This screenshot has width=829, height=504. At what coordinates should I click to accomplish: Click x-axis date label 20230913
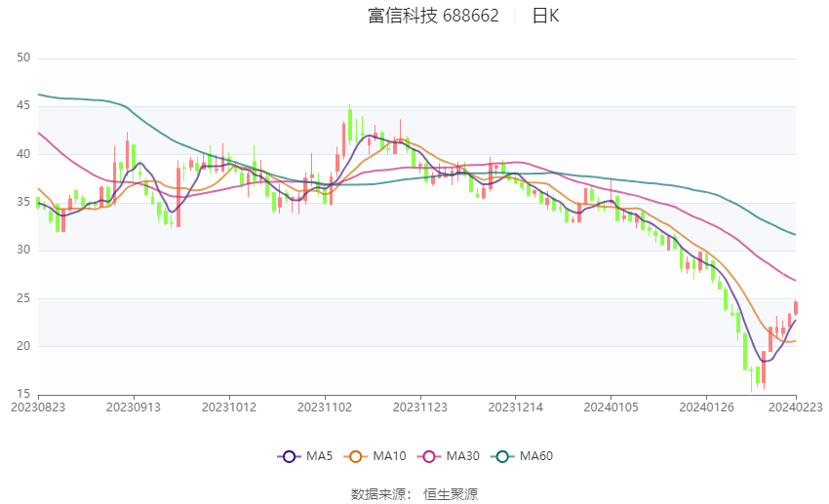click(x=134, y=407)
